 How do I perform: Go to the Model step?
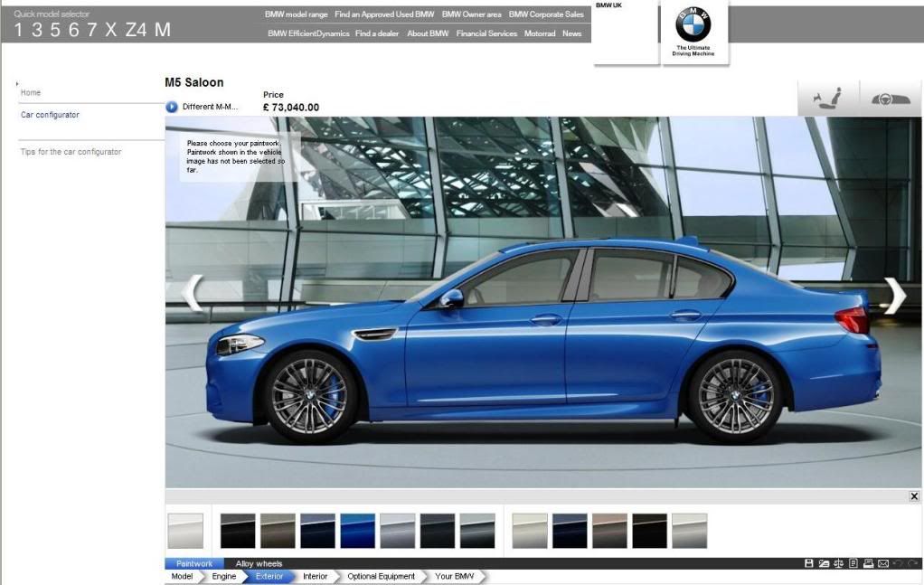tap(182, 577)
